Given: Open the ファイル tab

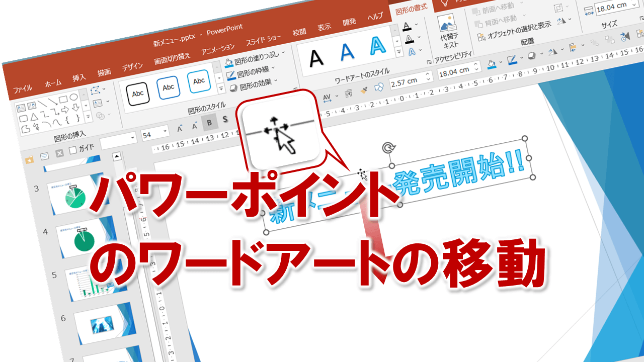Looking at the screenshot, I should pos(23,89).
